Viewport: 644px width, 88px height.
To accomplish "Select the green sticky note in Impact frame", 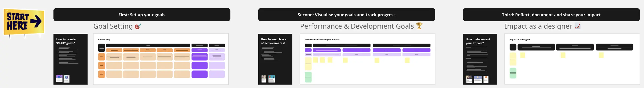I will [x=513, y=73].
